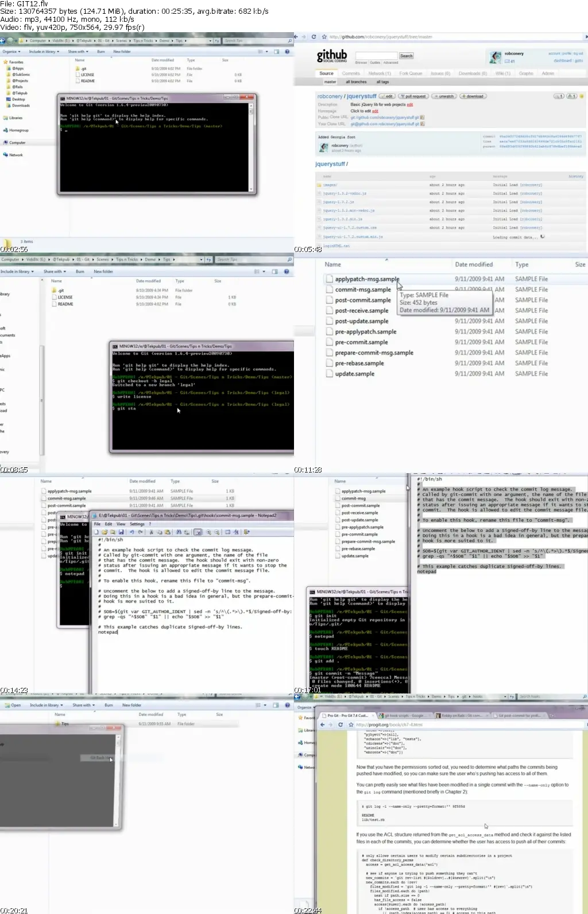588x914 pixels.
Task: Click the Redo icon in Notepad2 toolbar
Action: [140, 532]
